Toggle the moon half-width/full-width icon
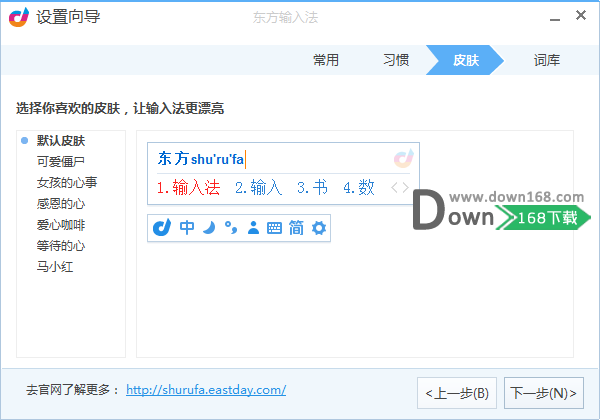 coord(209,228)
